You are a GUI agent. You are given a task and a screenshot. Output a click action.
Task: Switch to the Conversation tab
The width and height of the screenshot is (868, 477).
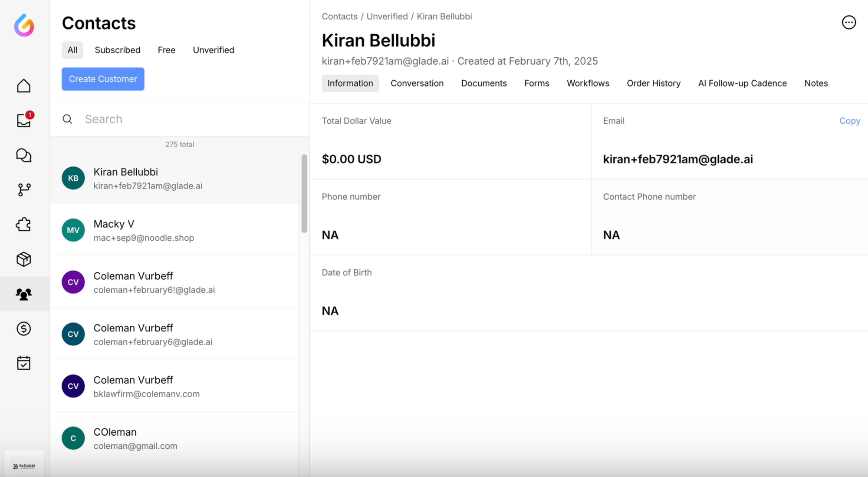pos(417,83)
